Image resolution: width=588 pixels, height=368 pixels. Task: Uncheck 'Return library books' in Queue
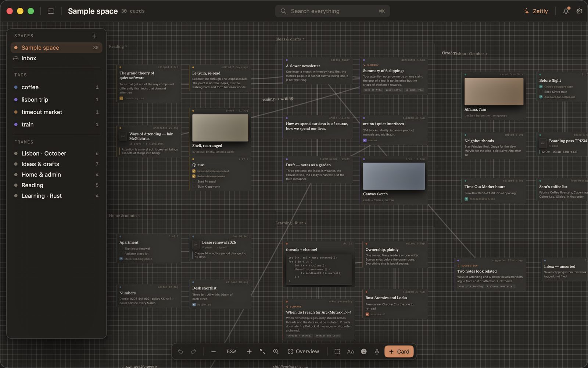tap(194, 176)
